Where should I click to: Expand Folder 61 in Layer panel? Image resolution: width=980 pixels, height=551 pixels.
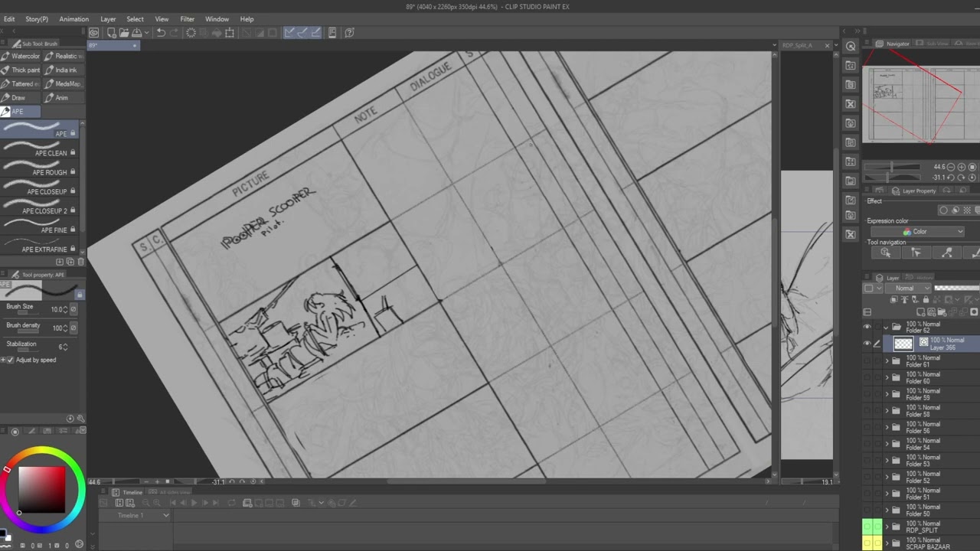tap(887, 360)
